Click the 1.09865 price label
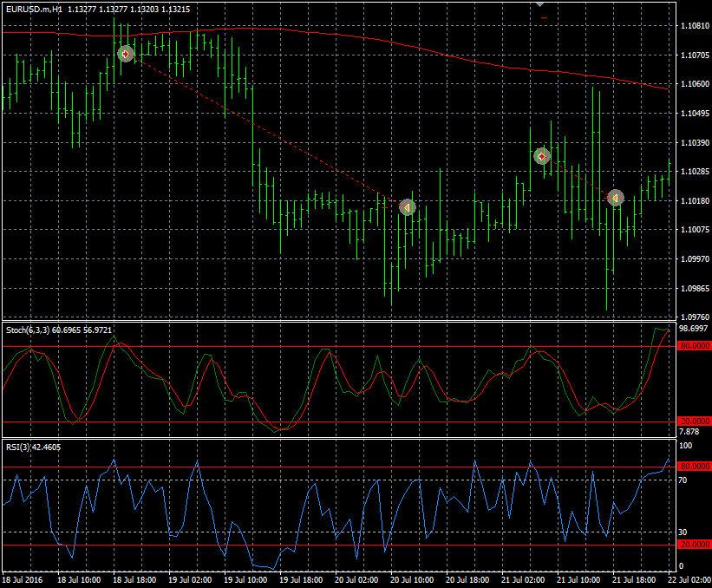712x588 pixels. click(x=695, y=288)
